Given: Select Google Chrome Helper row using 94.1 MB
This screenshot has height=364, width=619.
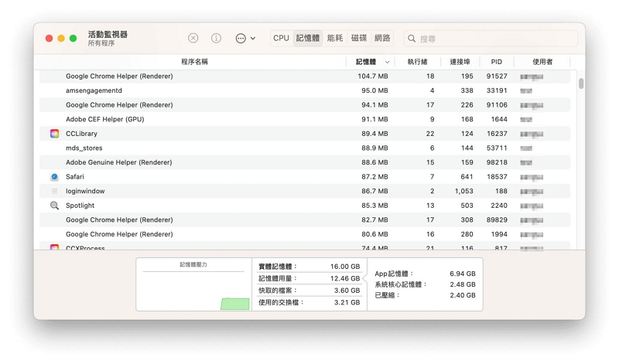Looking at the screenshot, I should click(305, 105).
